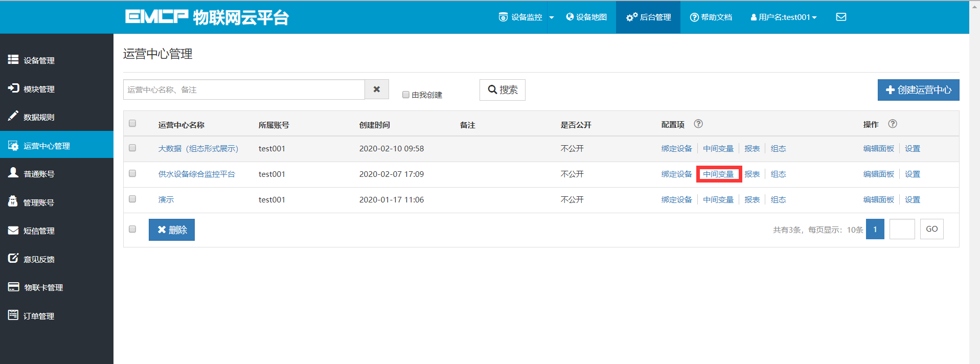Clear search field with the X button

click(377, 89)
